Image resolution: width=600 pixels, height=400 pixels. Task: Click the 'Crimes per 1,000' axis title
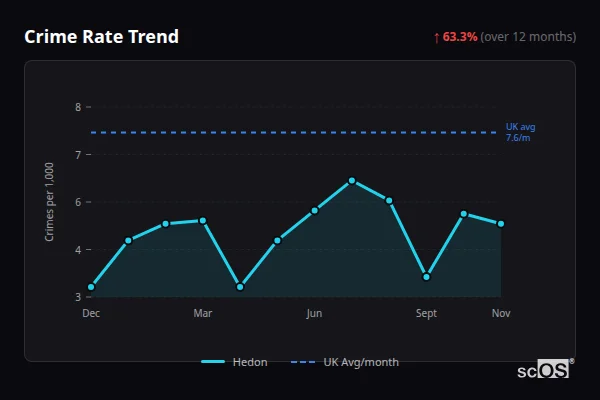click(49, 202)
